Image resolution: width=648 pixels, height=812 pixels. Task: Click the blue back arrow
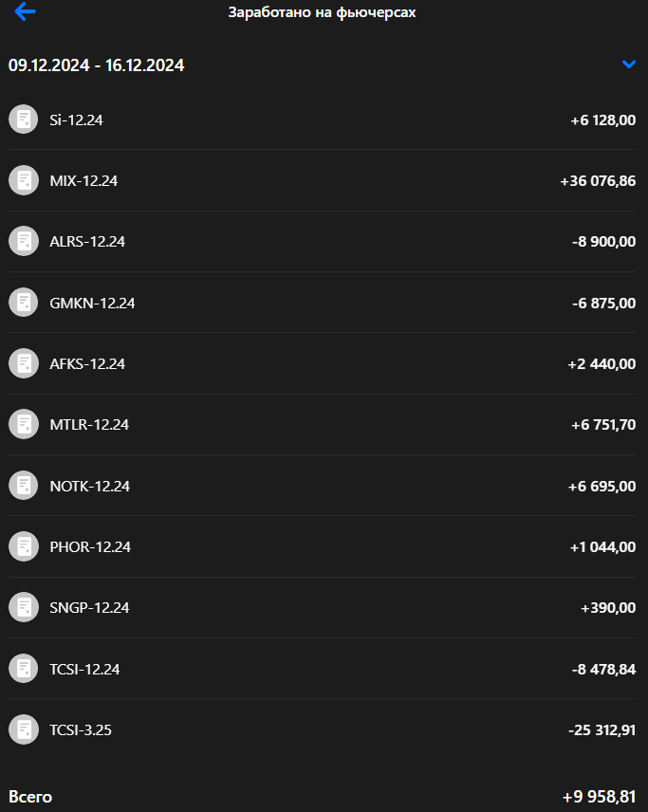[25, 12]
